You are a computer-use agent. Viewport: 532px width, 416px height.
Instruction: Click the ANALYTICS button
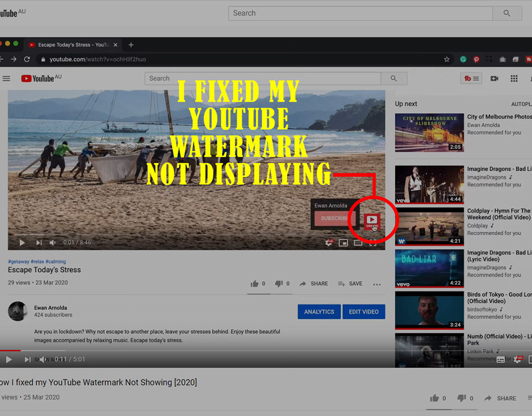(319, 311)
